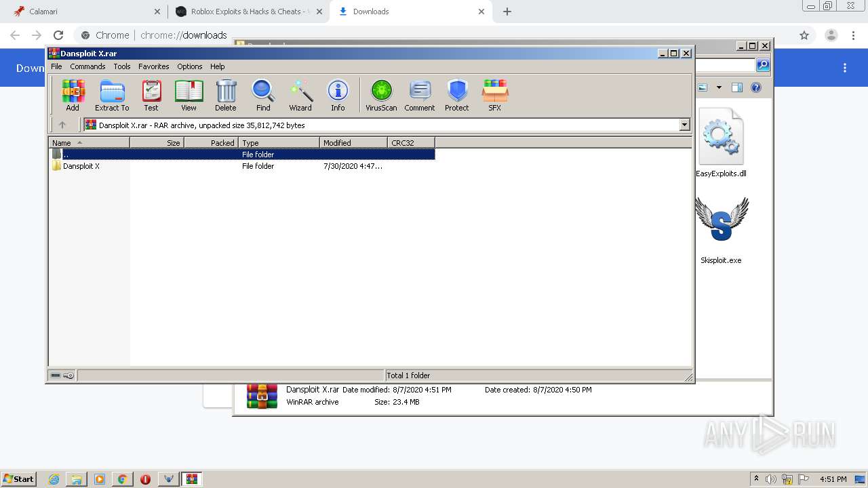This screenshot has height=488, width=868.
Task: Click the taskbar clock showing 4:51 PM
Action: point(833,479)
